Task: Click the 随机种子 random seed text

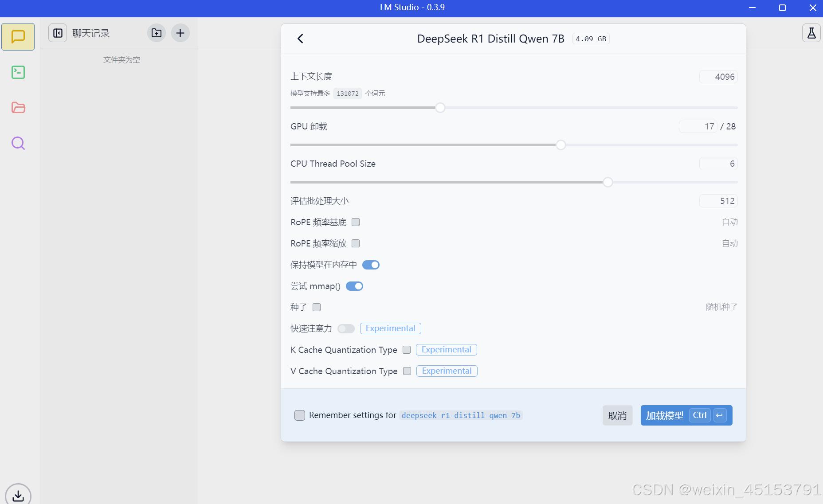Action: point(721,307)
